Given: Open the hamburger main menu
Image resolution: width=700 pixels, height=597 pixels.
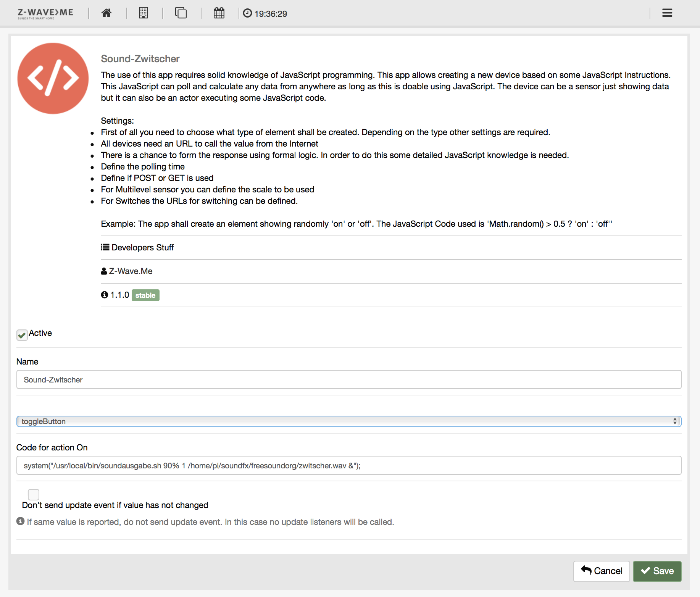Looking at the screenshot, I should pos(667,13).
